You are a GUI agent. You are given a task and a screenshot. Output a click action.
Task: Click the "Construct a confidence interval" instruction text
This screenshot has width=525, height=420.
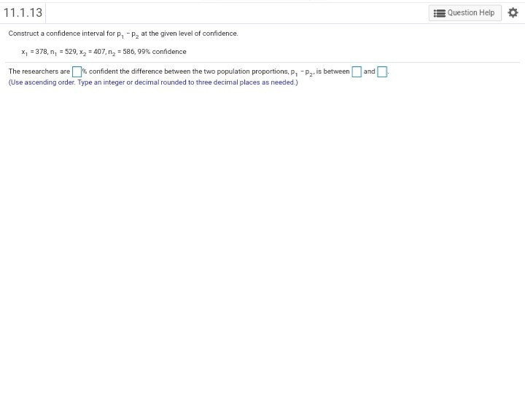(123, 34)
